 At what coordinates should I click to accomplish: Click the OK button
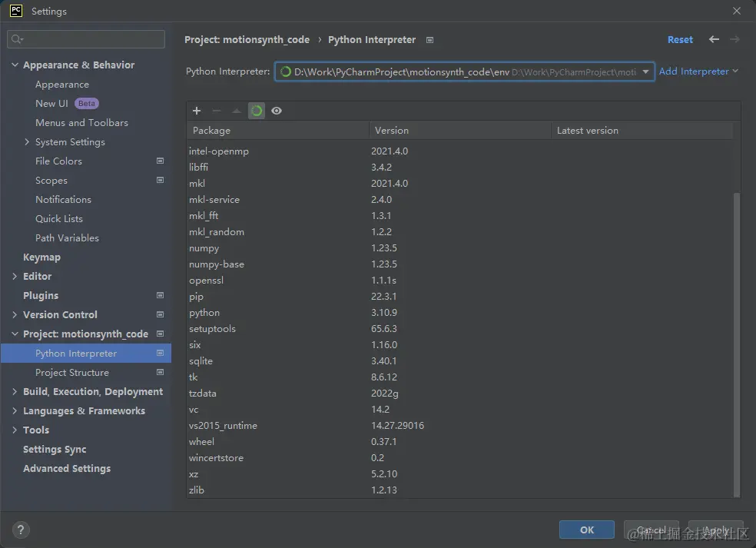587,530
